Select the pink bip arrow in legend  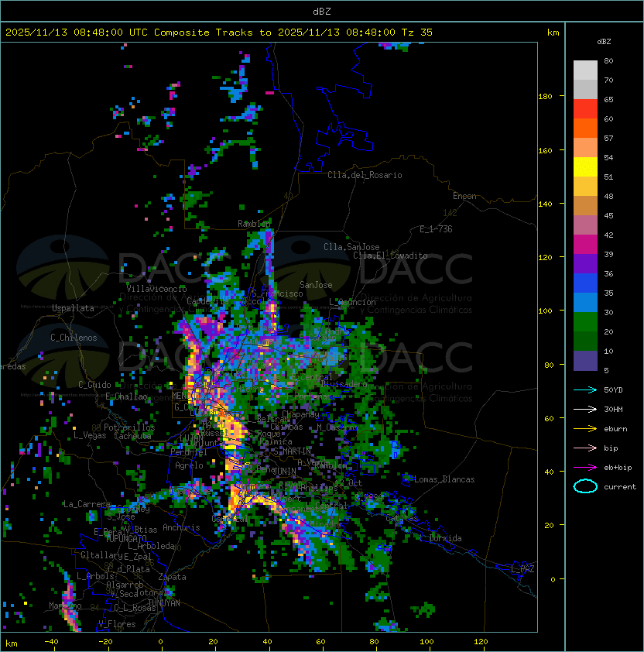(x=585, y=448)
